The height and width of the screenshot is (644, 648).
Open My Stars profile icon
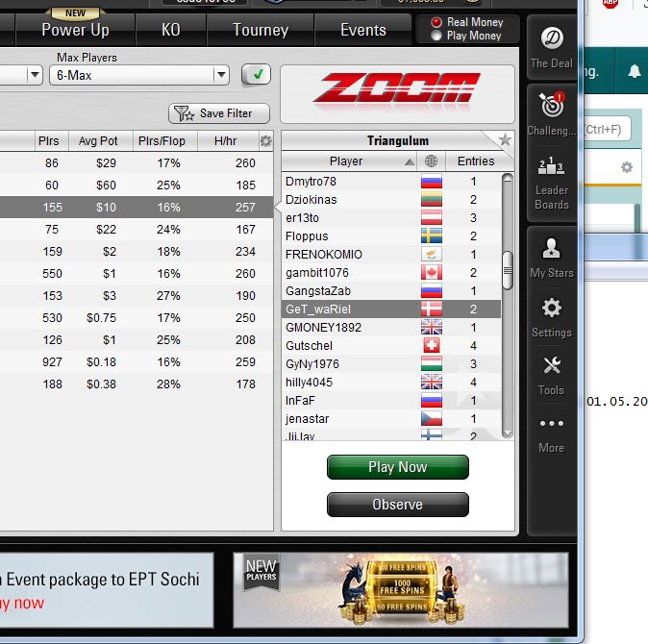(551, 248)
